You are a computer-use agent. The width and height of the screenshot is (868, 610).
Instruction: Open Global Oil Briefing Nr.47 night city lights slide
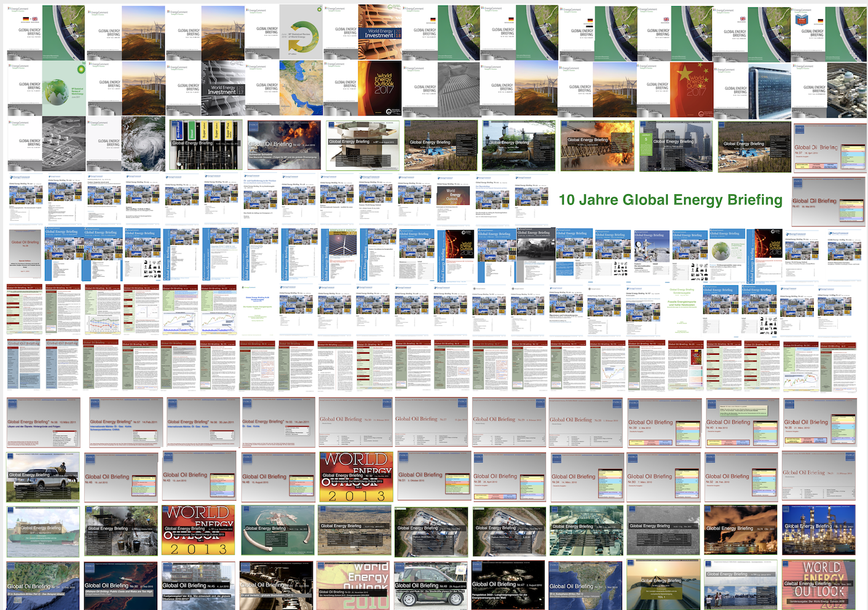pyautogui.click(x=508, y=585)
